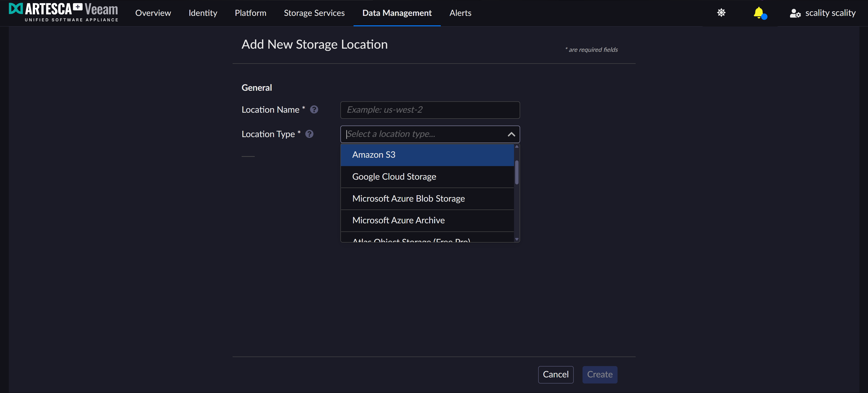Viewport: 868px width, 393px height.
Task: Toggle the light/dark theme sun icon
Action: [721, 13]
